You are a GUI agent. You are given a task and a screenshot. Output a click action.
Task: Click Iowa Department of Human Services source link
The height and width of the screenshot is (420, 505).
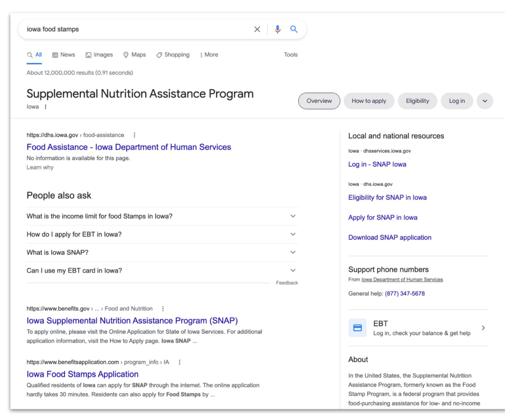[x=402, y=280]
